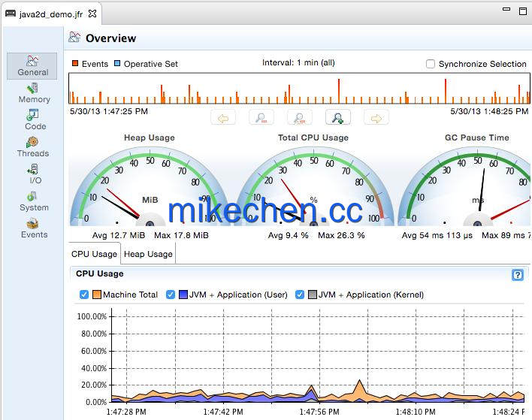
Task: Open the I/O section icon
Action: 32,169
